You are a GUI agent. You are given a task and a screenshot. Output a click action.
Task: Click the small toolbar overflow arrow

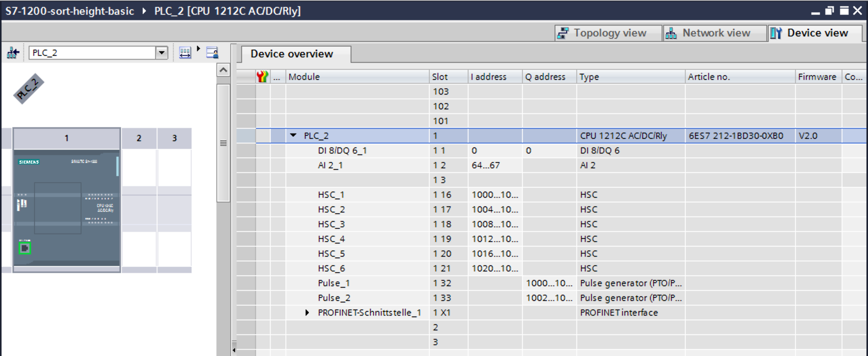tap(199, 49)
